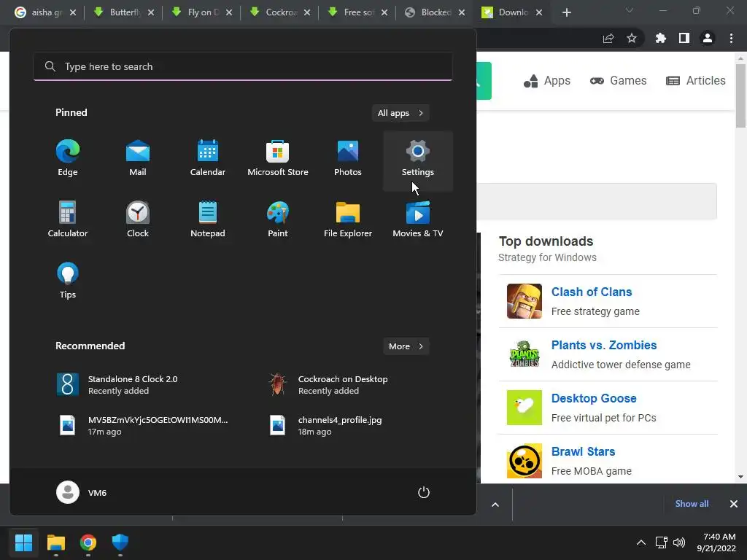Screen dimensions: 747x560
Task: Toggle Chrome side panel icon
Action: pos(684,39)
